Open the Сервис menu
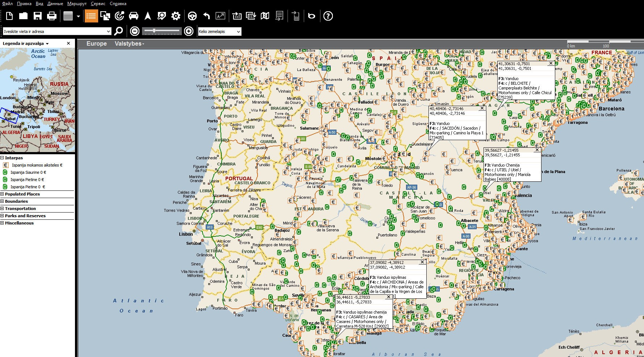 click(98, 4)
